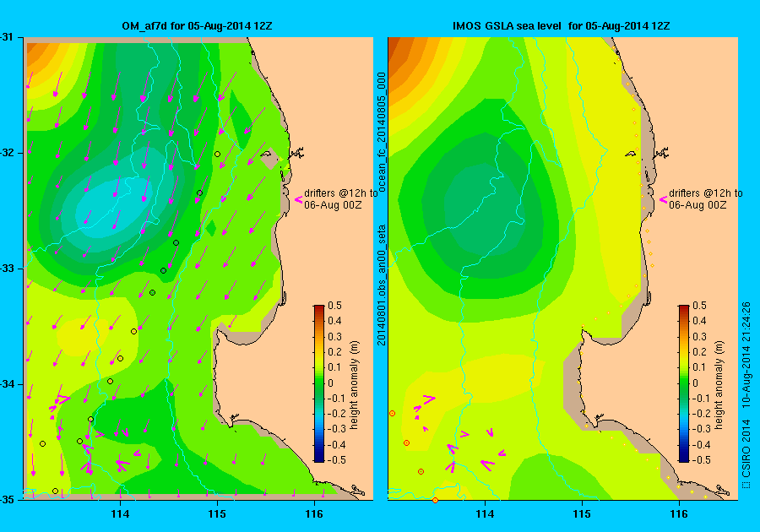Click the latitude label -35
This screenshot has height=532, width=760.
(6, 500)
